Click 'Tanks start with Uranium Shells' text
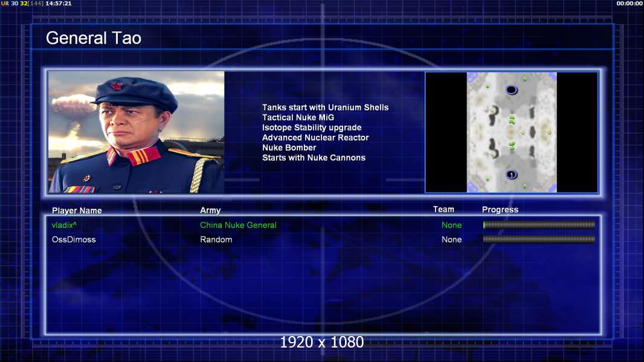Screen dimensions: 644x362 click(325, 107)
